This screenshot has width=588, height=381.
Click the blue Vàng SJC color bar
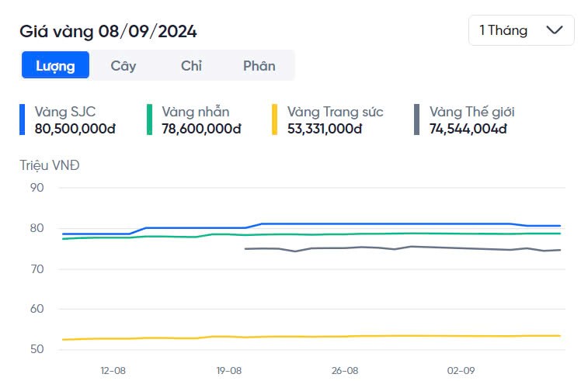(x=23, y=119)
